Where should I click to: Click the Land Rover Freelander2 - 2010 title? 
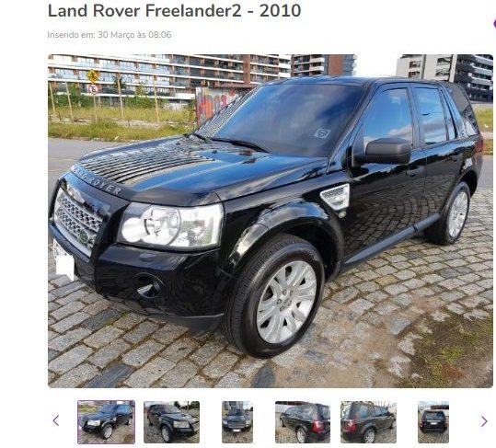point(174,10)
